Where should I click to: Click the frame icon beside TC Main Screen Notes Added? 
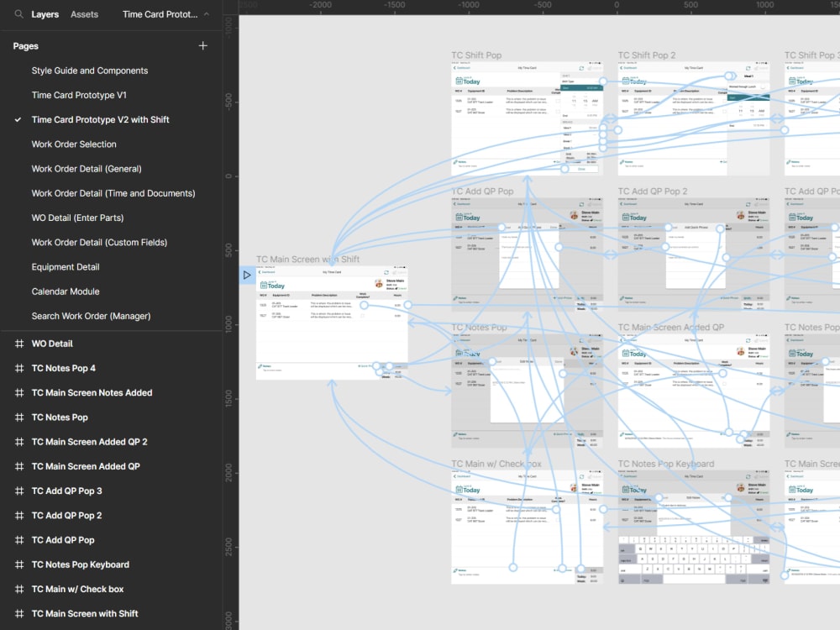point(19,393)
